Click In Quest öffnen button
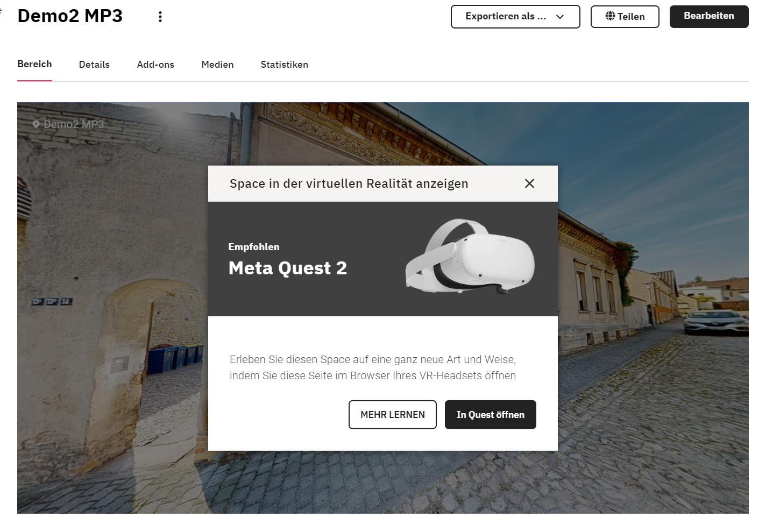This screenshot has width=773, height=532. tap(491, 415)
